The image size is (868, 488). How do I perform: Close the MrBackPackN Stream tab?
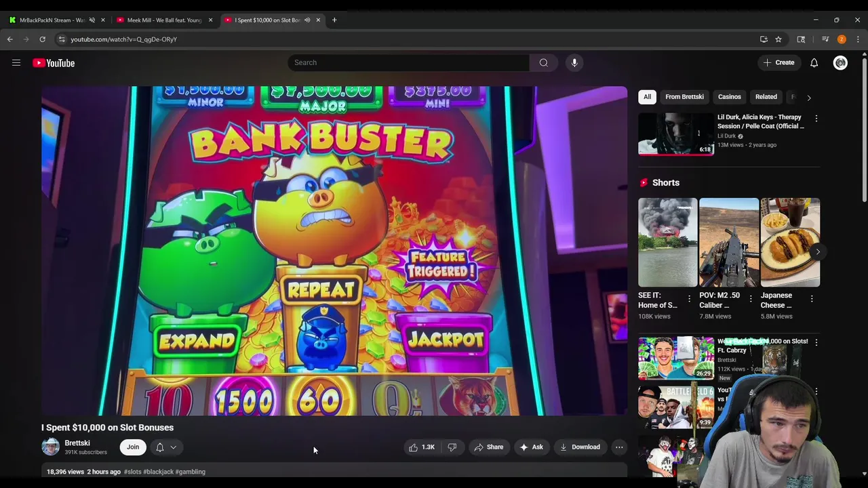103,20
